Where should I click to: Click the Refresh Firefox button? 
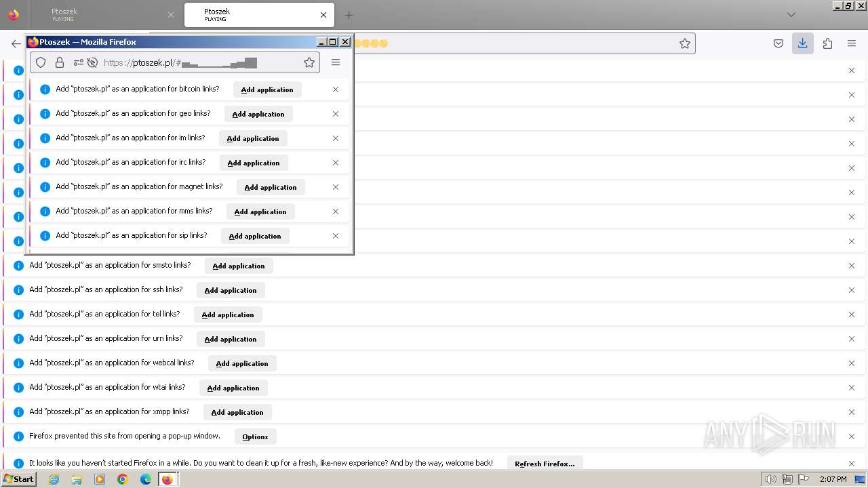coord(545,464)
